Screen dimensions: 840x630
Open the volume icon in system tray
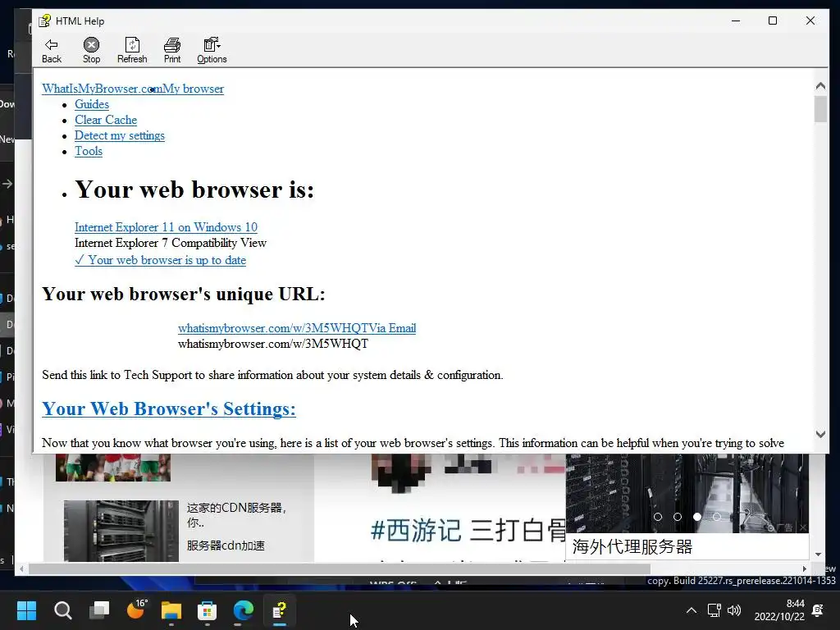point(734,610)
